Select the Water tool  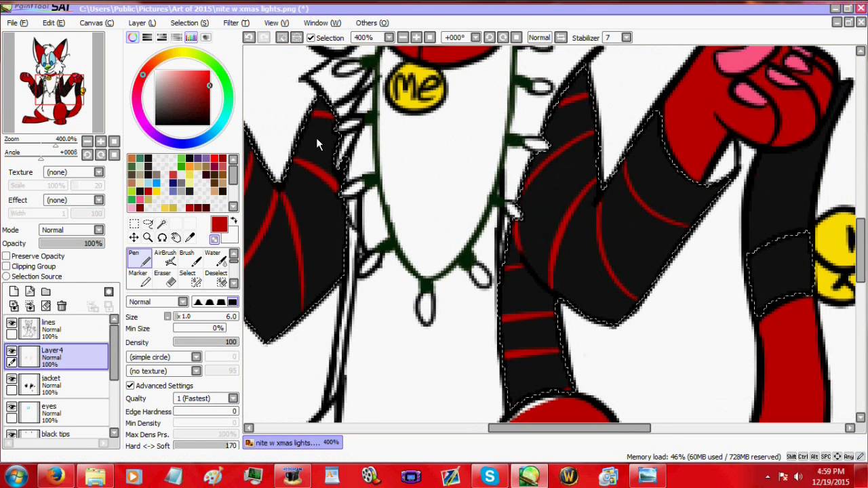[x=216, y=258]
